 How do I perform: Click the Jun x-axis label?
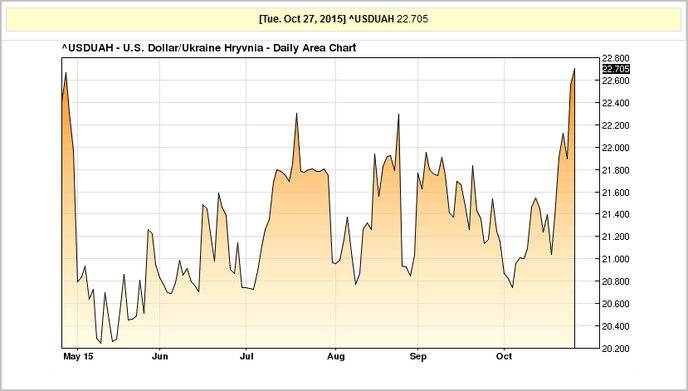pos(160,356)
